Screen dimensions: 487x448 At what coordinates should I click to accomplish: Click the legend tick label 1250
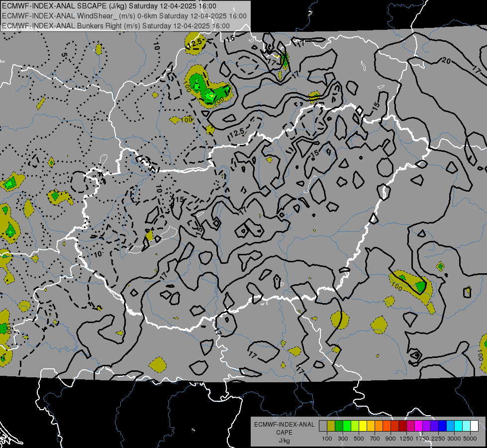point(406,439)
